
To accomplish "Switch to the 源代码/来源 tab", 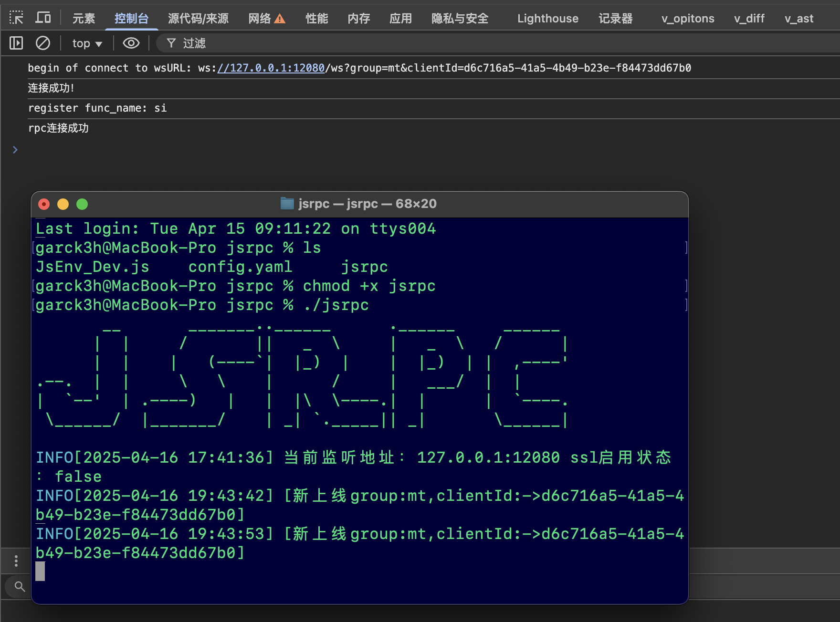I will [x=198, y=19].
